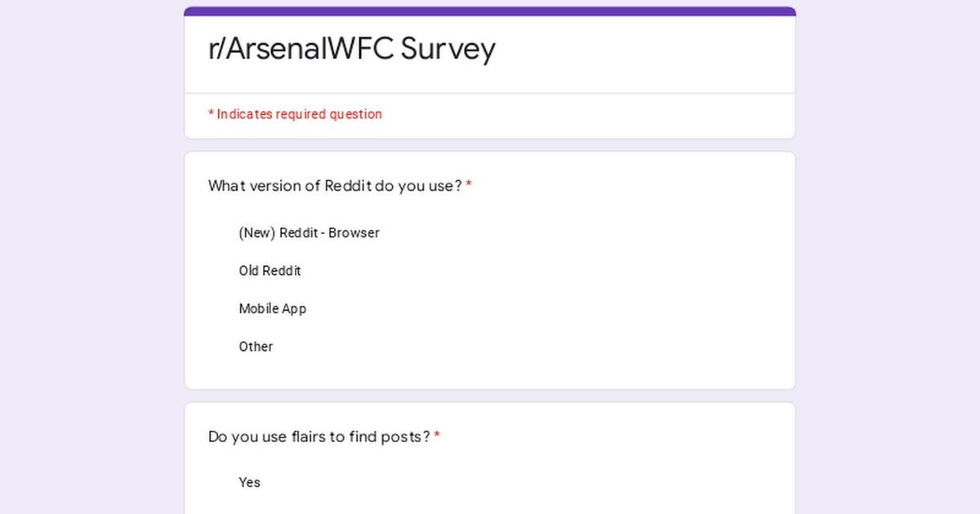Answer "Yes" to using flairs
Image resolution: width=980 pixels, height=514 pixels.
(249, 482)
